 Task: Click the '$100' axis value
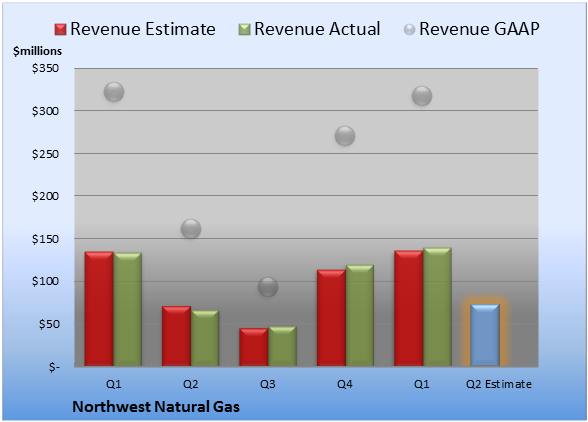pos(45,281)
